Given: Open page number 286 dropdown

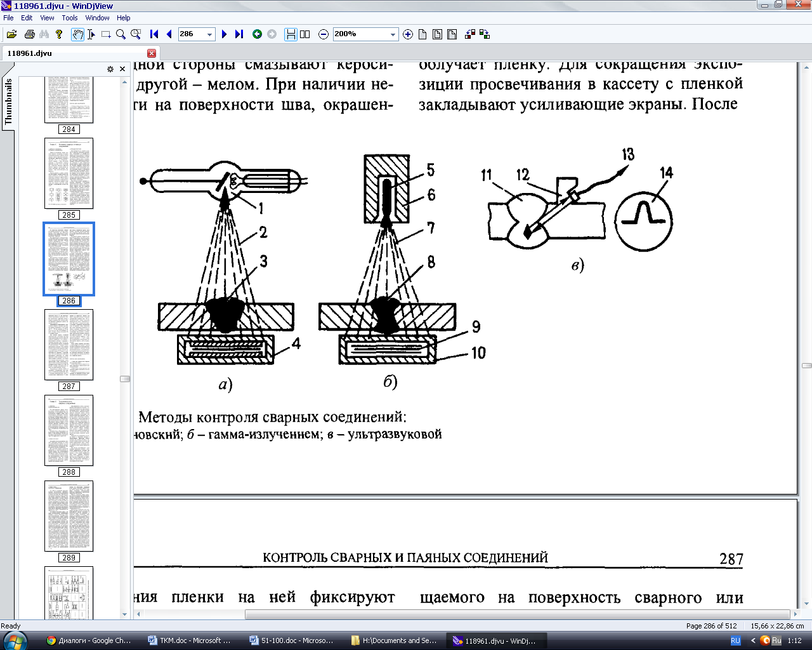Looking at the screenshot, I should 210,34.
